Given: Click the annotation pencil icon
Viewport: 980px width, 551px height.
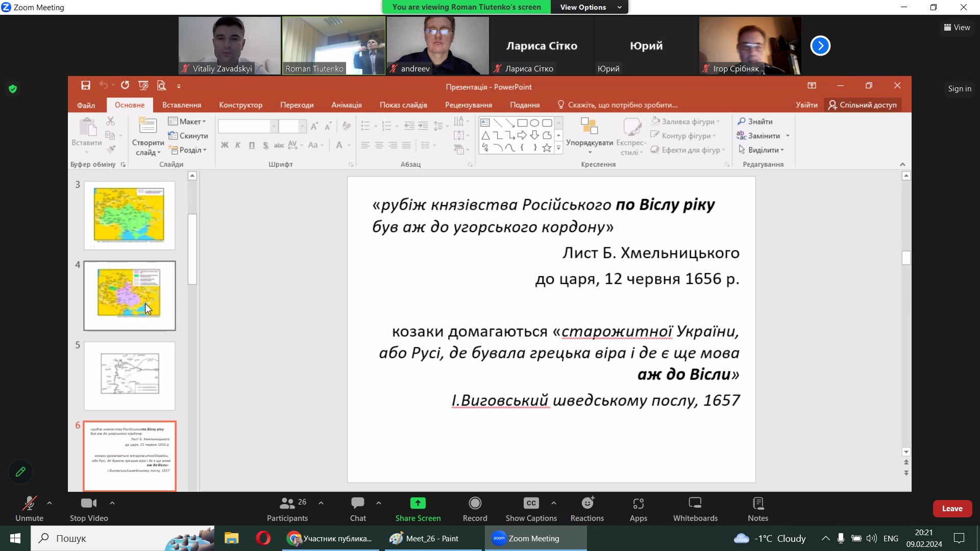Looking at the screenshot, I should tap(20, 472).
